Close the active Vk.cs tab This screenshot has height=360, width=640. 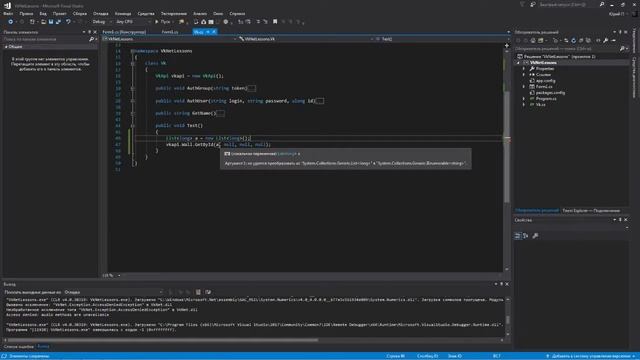(214, 32)
